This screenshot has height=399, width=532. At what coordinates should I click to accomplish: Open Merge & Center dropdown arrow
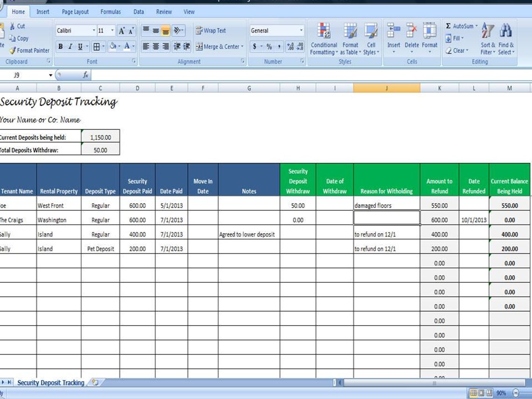242,47
